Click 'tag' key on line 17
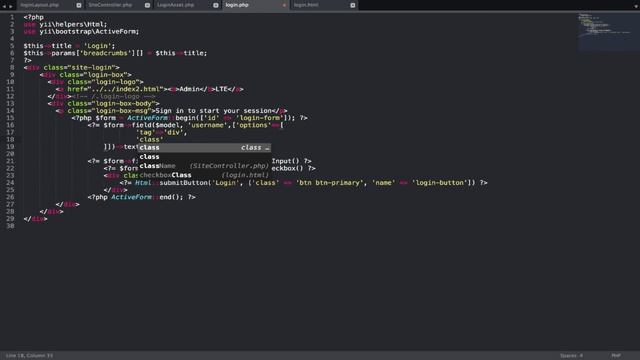 pyautogui.click(x=145, y=132)
